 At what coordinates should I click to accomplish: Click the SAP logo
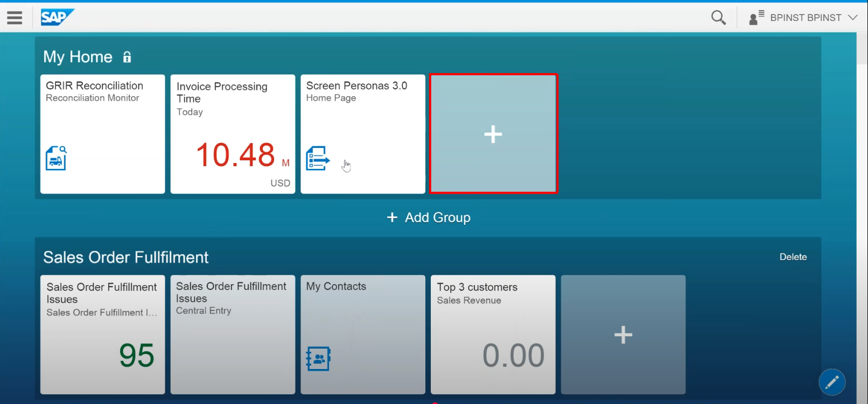(57, 17)
